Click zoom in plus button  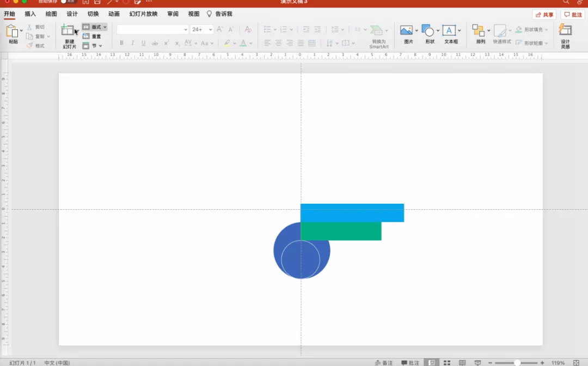point(542,363)
